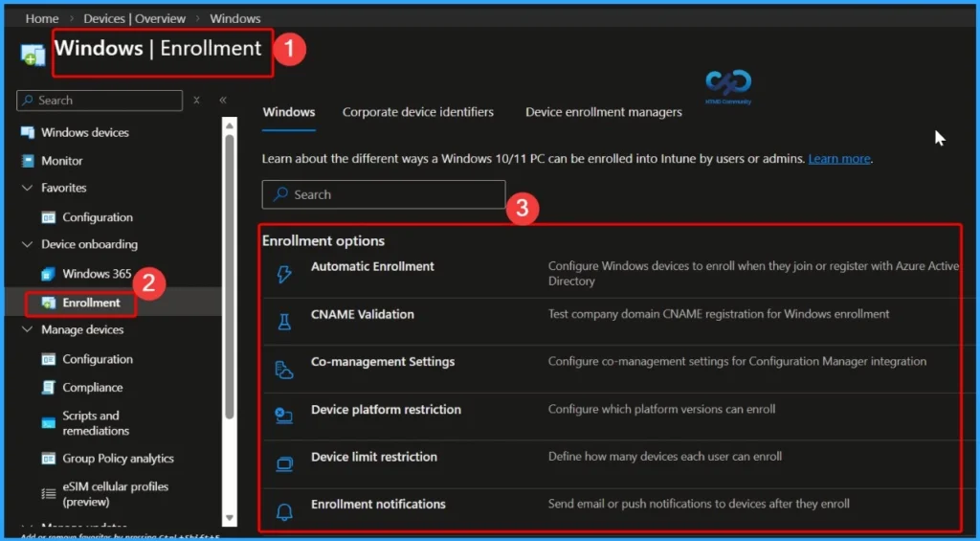Image resolution: width=980 pixels, height=541 pixels.
Task: Click the Compliance icon in sidebar
Action: pyautogui.click(x=48, y=388)
